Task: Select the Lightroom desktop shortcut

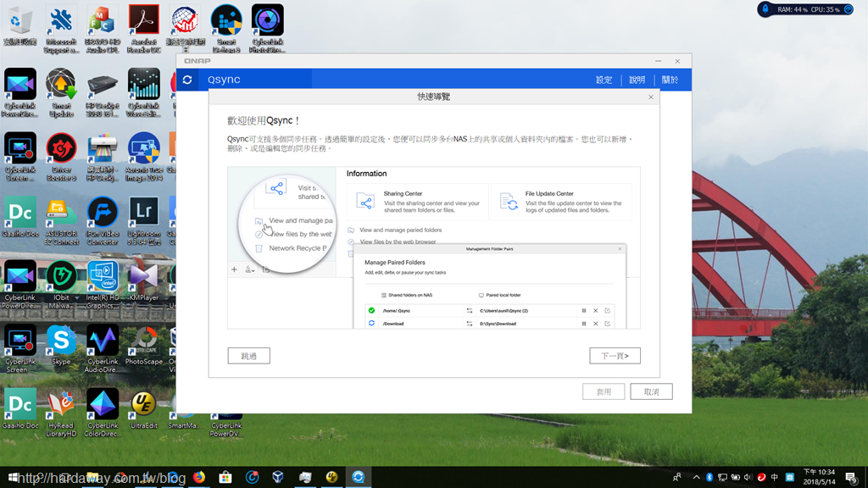Action: (x=144, y=221)
